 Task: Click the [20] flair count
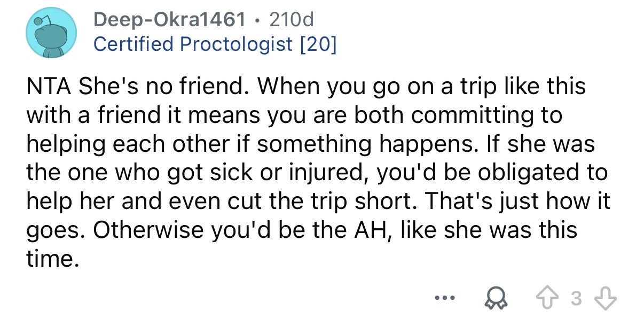click(x=318, y=44)
